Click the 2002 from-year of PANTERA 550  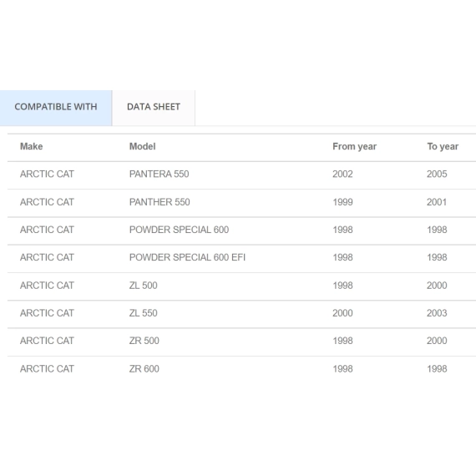(x=342, y=174)
